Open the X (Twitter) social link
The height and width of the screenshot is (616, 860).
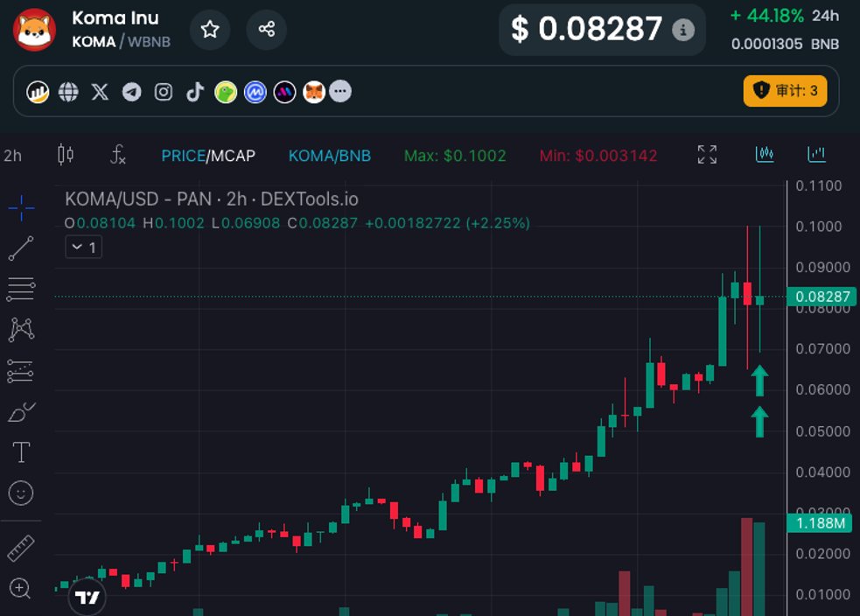[100, 92]
